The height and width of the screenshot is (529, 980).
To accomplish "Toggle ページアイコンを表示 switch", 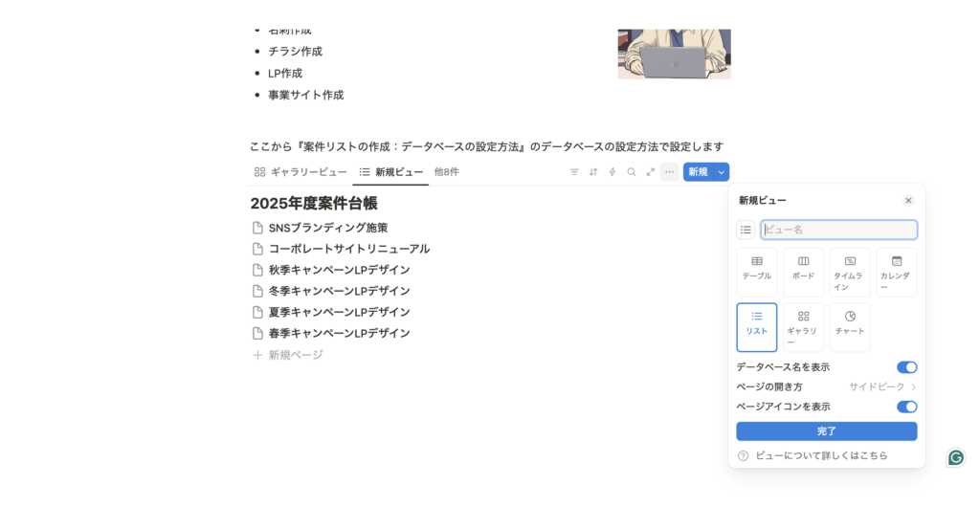I will tap(906, 407).
